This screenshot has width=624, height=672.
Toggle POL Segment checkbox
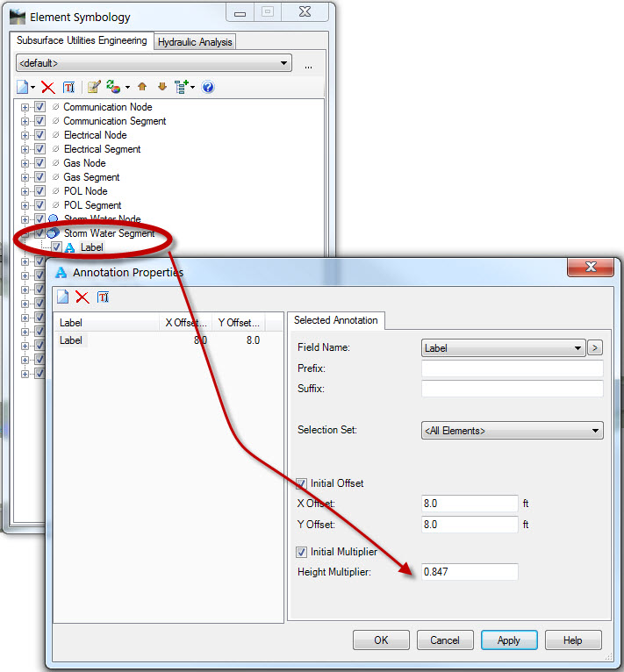pos(39,205)
